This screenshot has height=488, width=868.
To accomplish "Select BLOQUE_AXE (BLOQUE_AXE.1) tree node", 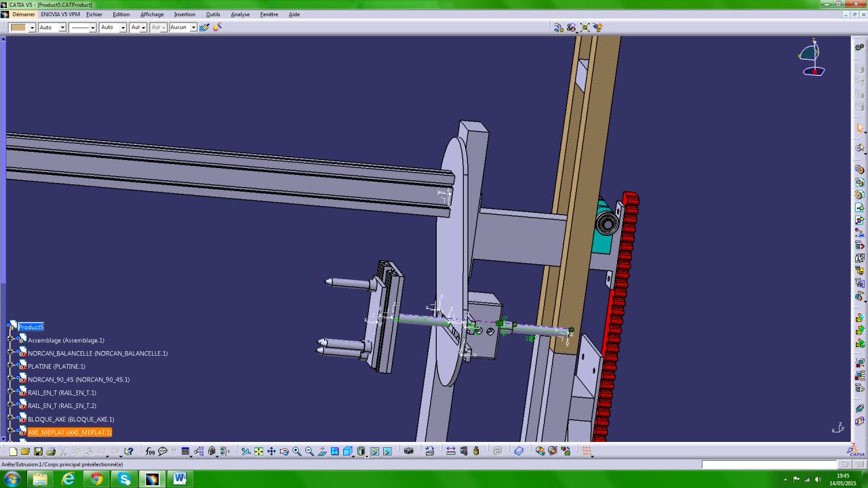I will coord(71,420).
